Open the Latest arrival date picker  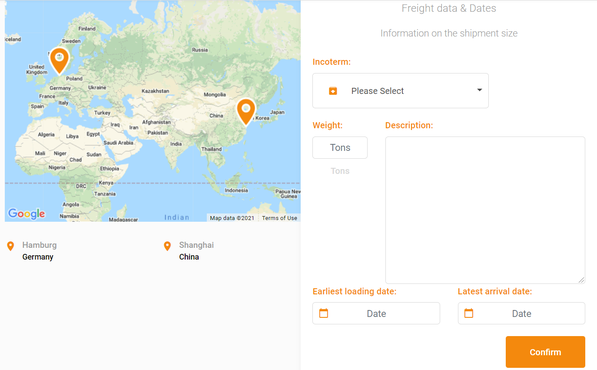click(521, 313)
